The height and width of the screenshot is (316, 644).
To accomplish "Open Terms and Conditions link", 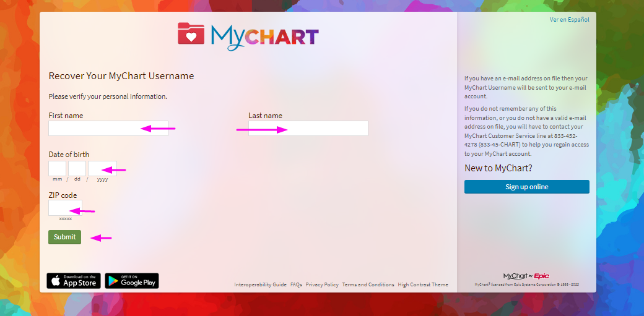I will (368, 284).
